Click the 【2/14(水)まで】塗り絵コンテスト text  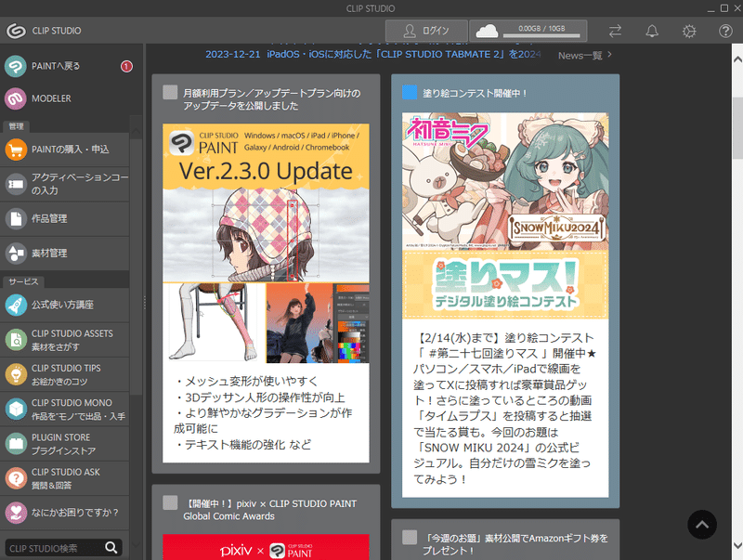(503, 338)
